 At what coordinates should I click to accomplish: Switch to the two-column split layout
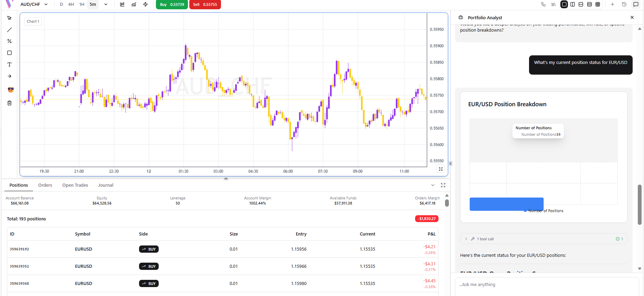[572, 4]
